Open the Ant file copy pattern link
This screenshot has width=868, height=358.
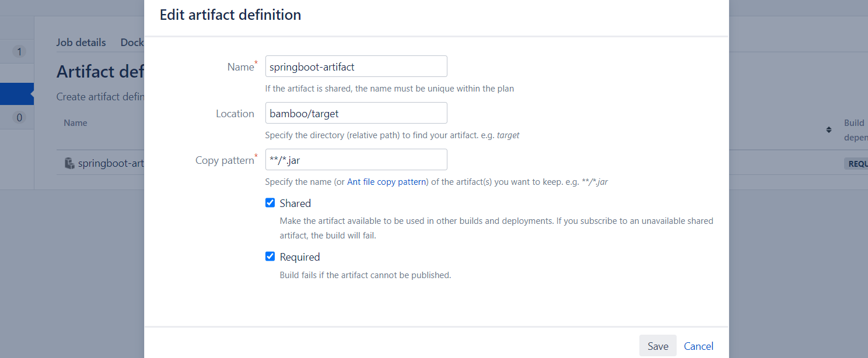click(386, 181)
